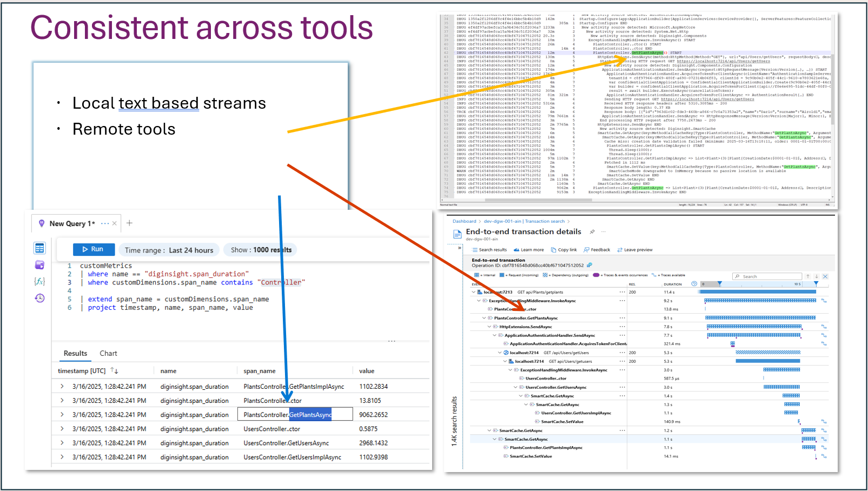Jump to previous search match up arrow
This screenshot has width=868, height=491.
click(808, 276)
